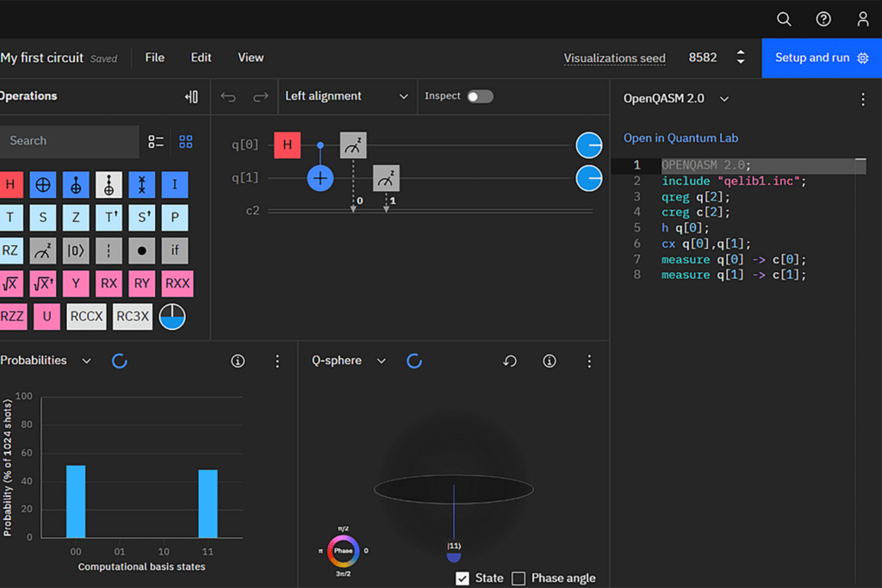Screen dimensions: 882x588
Task: Select the Z gate
Action: 76,218
